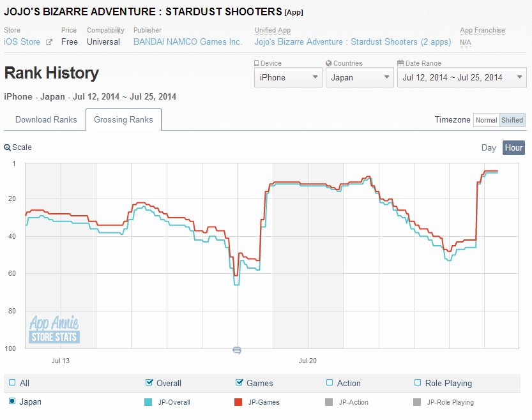Click the Scale label
This screenshot has width=532, height=420.
coord(22,147)
